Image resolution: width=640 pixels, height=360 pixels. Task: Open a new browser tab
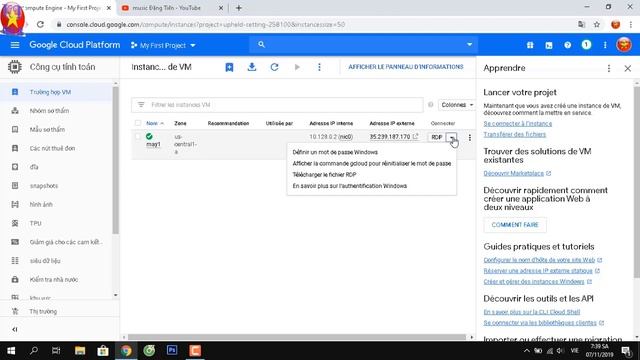point(239,8)
